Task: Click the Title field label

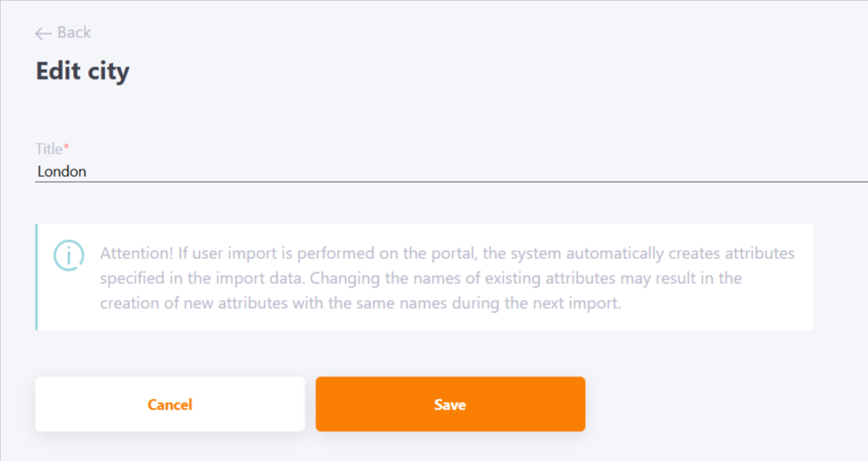Action: click(49, 149)
